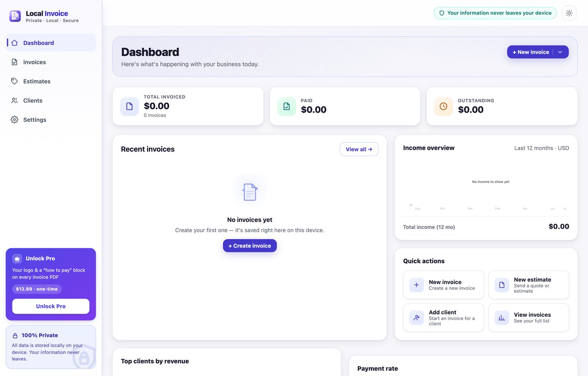
Task: Click 'Last 12 months · USD' label
Action: (x=542, y=148)
